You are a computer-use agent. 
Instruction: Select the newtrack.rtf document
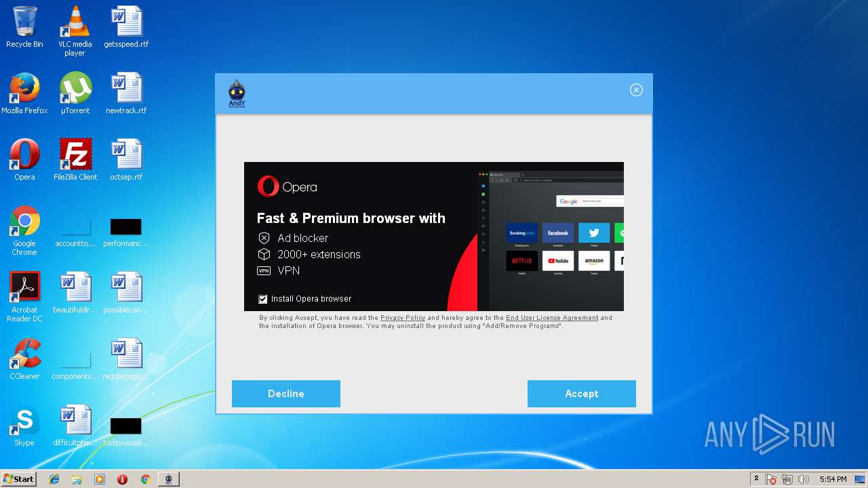(126, 94)
